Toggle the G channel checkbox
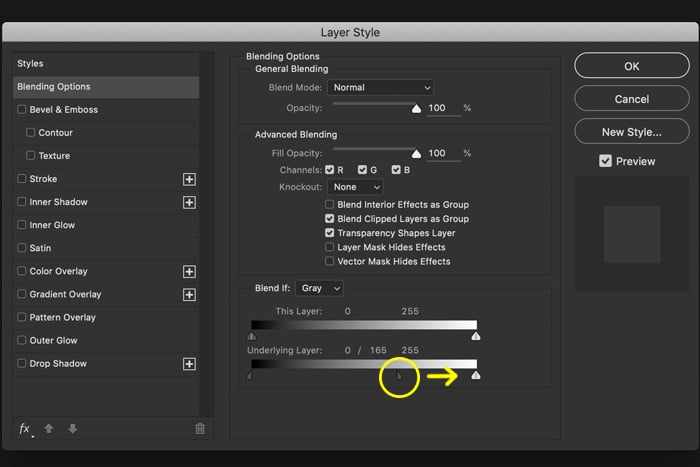 click(362, 170)
